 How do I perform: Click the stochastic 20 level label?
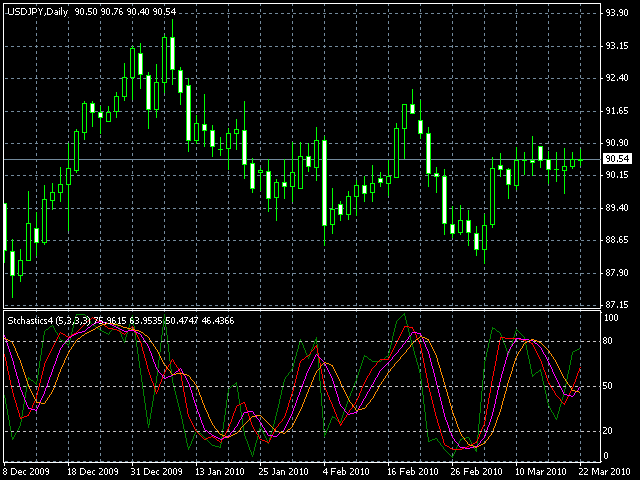[x=608, y=431]
